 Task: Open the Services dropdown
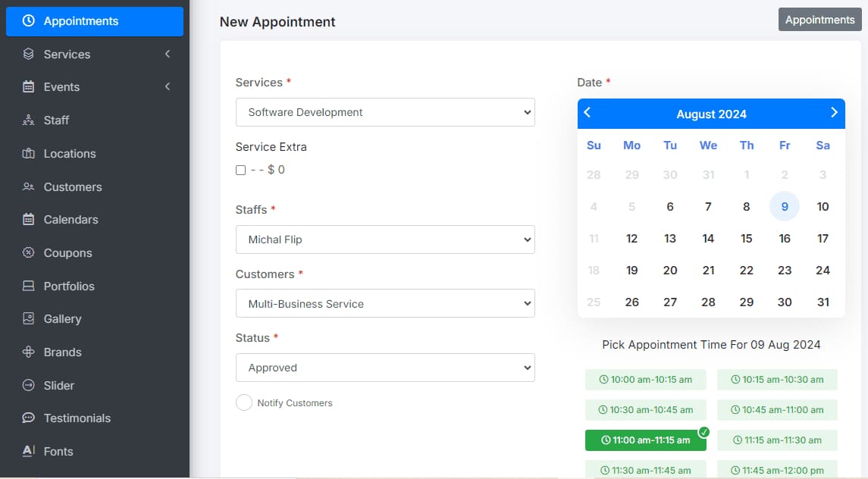click(385, 112)
